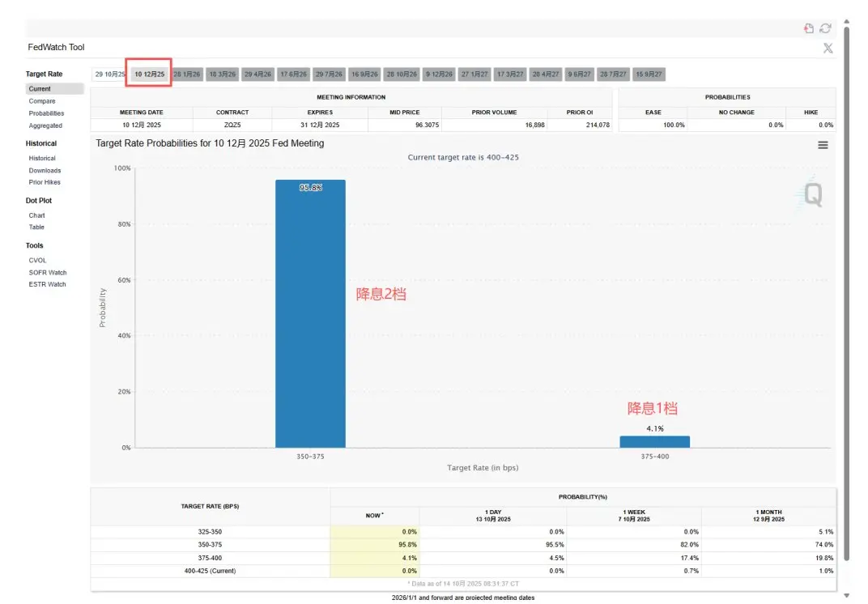868x604 pixels.
Task: Click the X share icon
Action: [x=828, y=48]
